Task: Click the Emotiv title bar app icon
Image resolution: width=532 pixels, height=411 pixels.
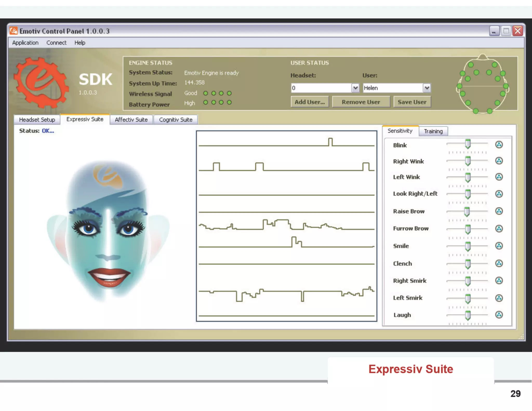Action: pyautogui.click(x=14, y=31)
